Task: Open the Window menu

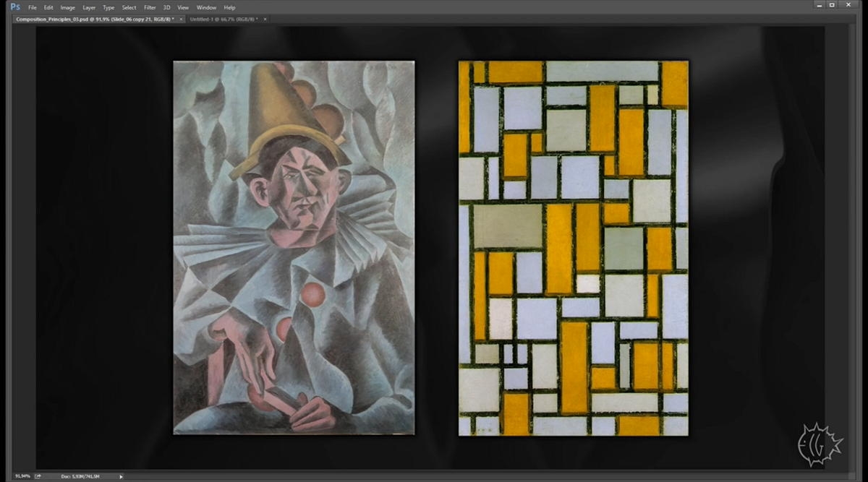Action: 207,7
